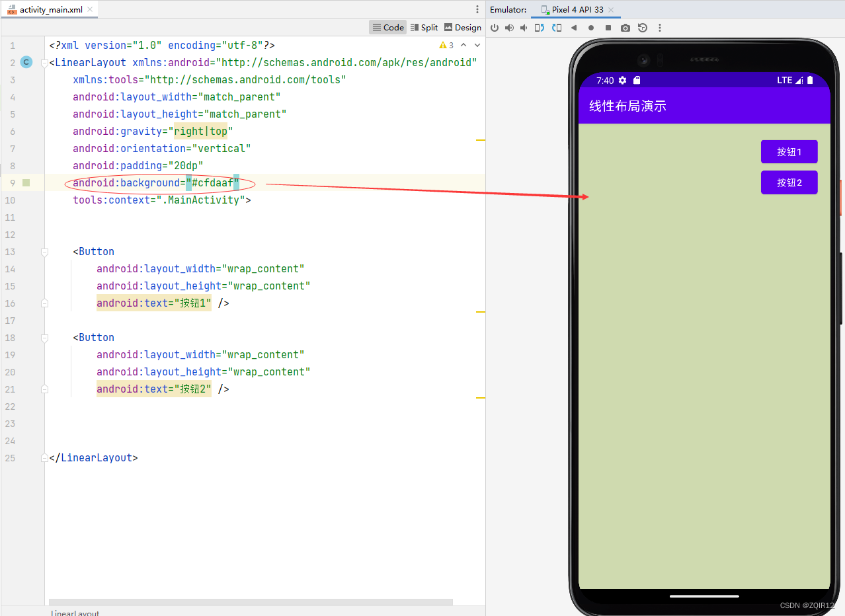
Task: Click "vertical" orientation value on line 7
Action: tap(221, 148)
